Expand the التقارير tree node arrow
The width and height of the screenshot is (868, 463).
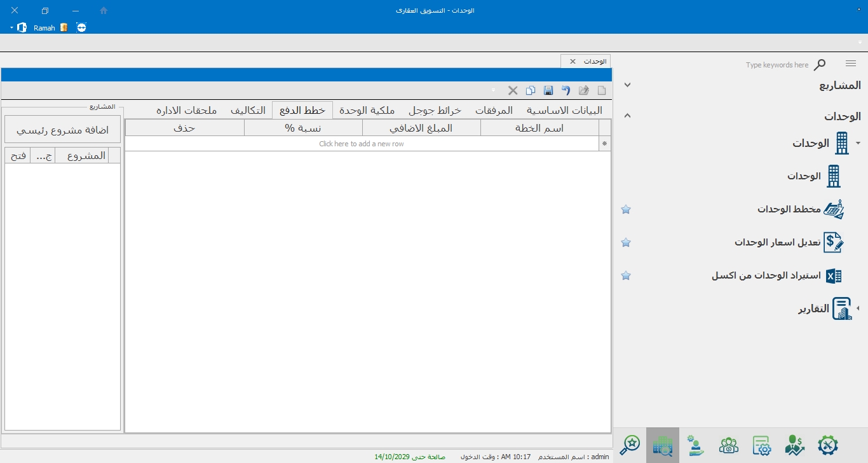pyautogui.click(x=858, y=309)
